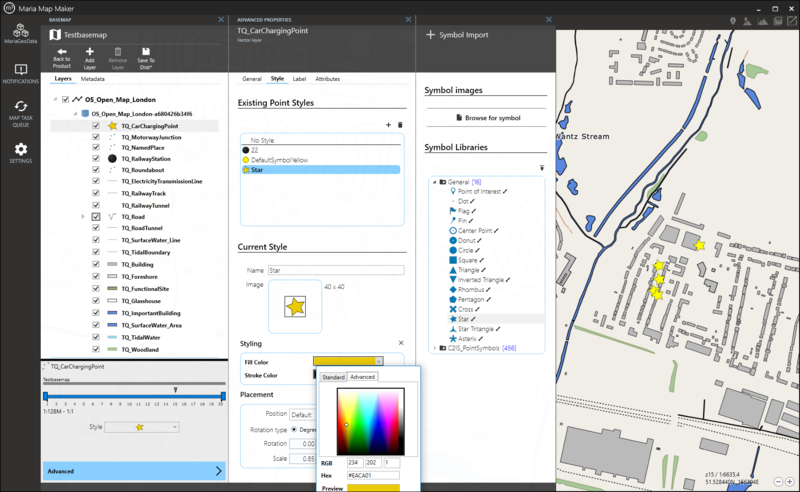The image size is (800, 492).
Task: Switch to the Advanced color picker tab
Action: [x=362, y=377]
